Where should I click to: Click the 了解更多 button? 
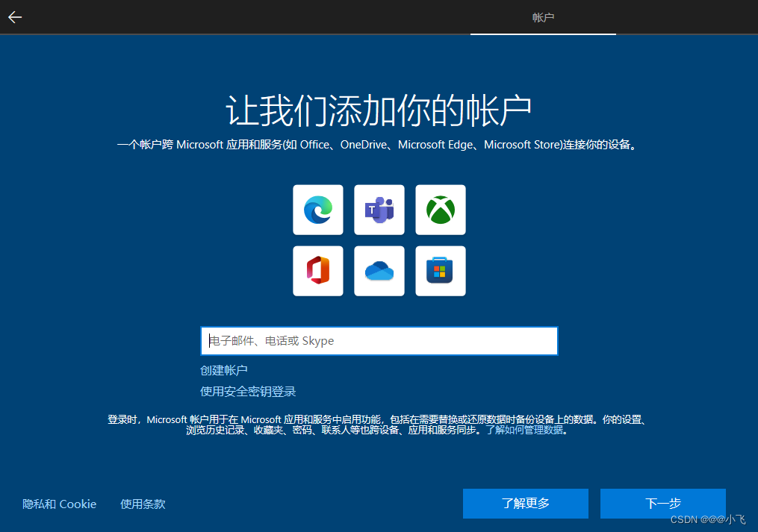526,504
